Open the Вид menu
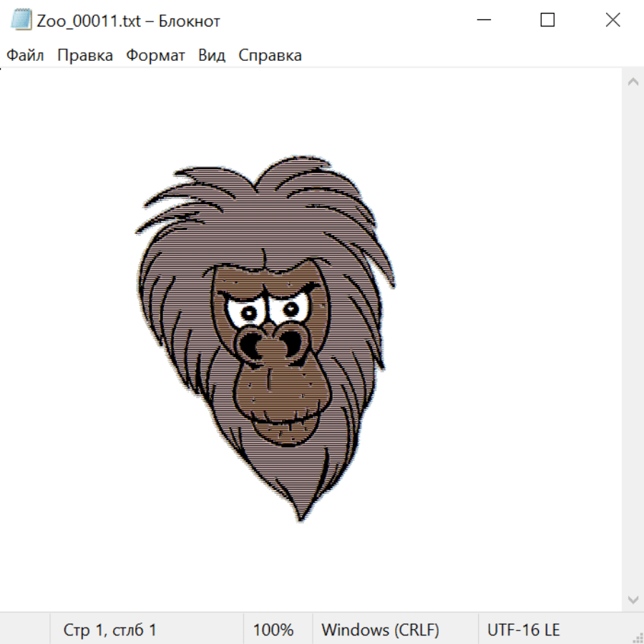The image size is (644, 644). point(211,56)
